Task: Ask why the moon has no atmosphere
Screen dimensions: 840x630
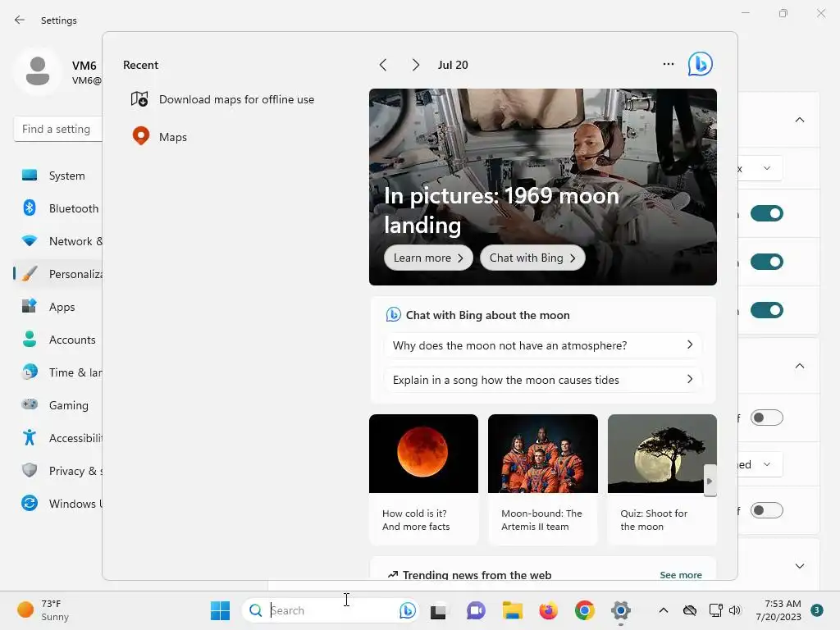Action: click(x=543, y=345)
